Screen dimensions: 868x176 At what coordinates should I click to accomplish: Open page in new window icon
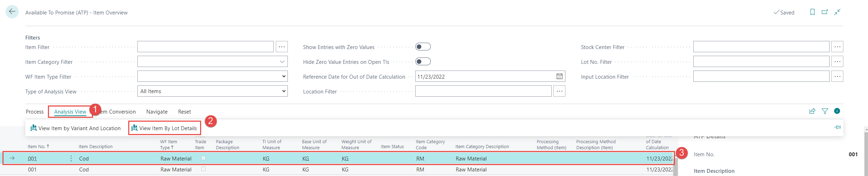825,12
